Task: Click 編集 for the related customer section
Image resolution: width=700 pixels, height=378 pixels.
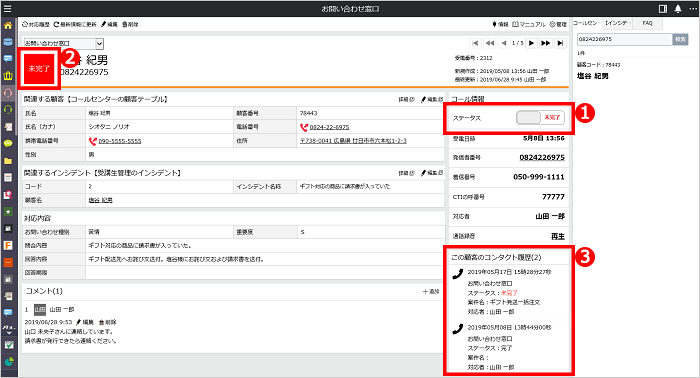Action: (432, 100)
